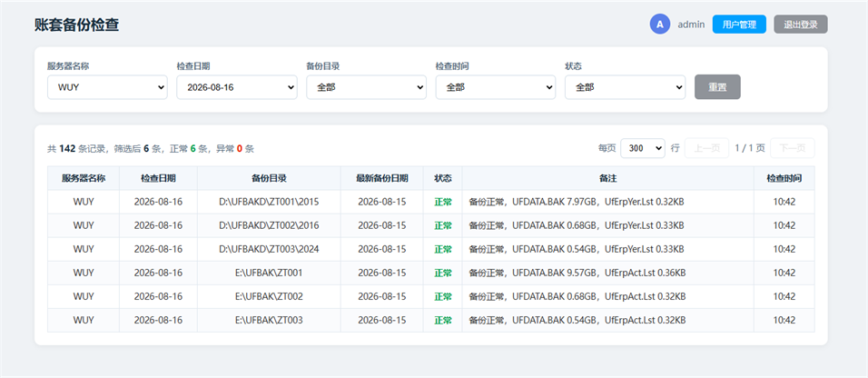Click the 备份目录 column header in table
Viewport: 868px width, 378px height.
tap(269, 178)
